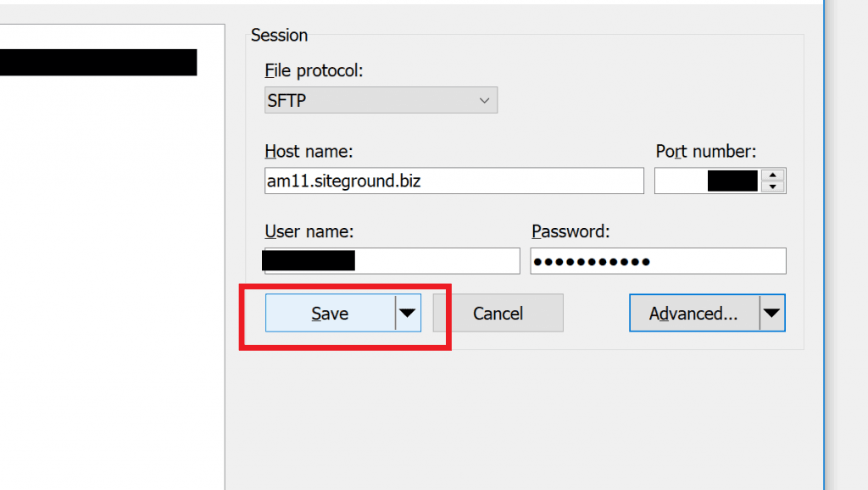
Task: Click the Save button
Action: [331, 313]
